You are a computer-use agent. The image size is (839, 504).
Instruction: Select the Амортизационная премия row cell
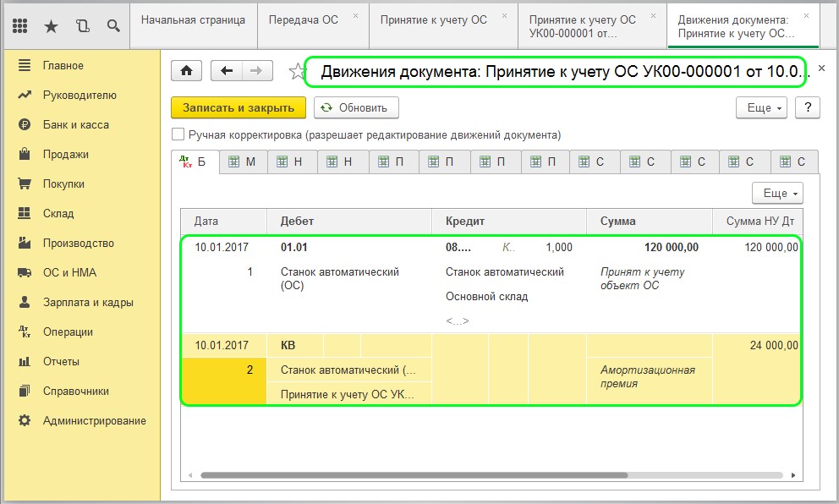tap(648, 376)
